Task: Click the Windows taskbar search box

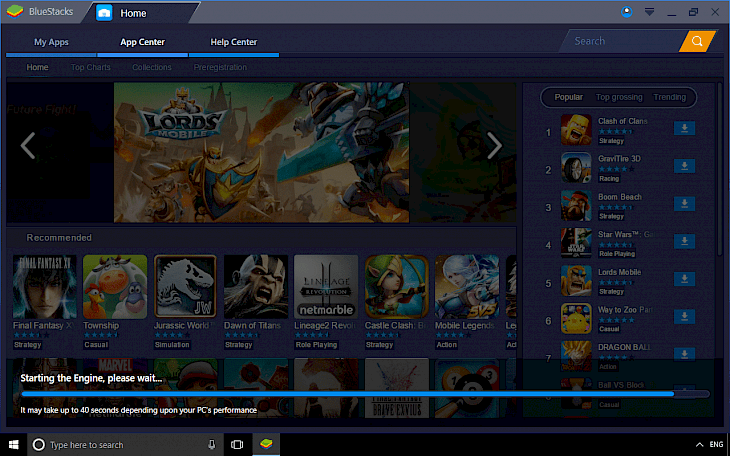Action: (x=125, y=445)
